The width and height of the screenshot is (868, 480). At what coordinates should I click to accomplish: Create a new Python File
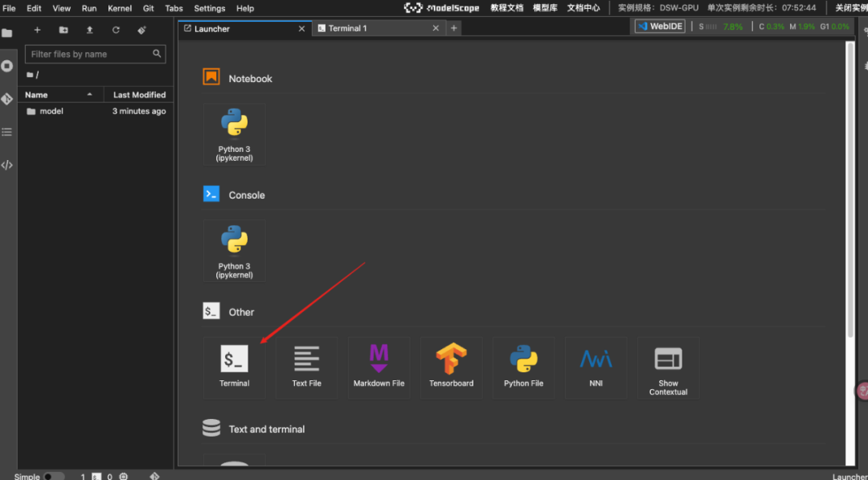coord(524,367)
